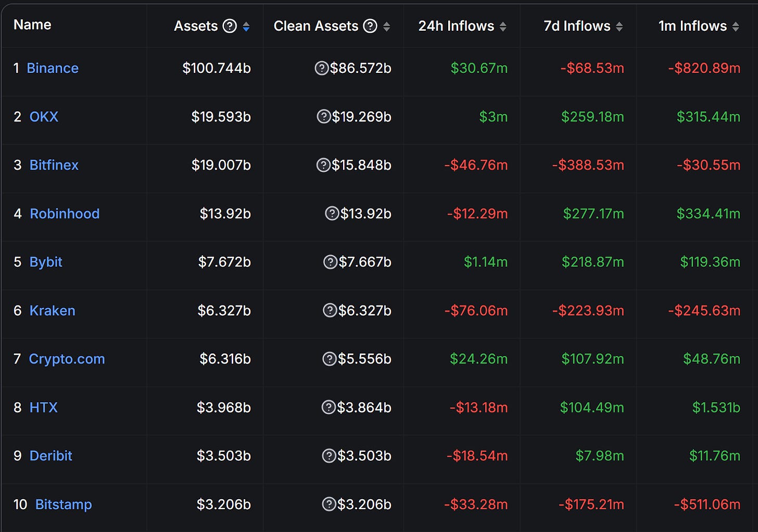Select Deribit 24h inflow -$18.54m
758x532 pixels.
click(477, 455)
